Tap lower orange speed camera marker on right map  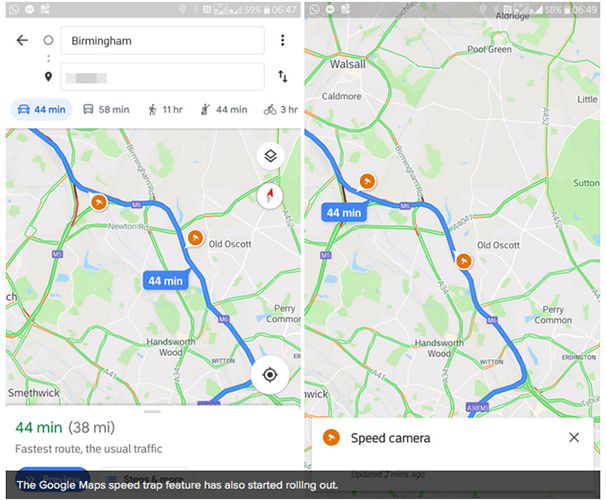pos(463,261)
